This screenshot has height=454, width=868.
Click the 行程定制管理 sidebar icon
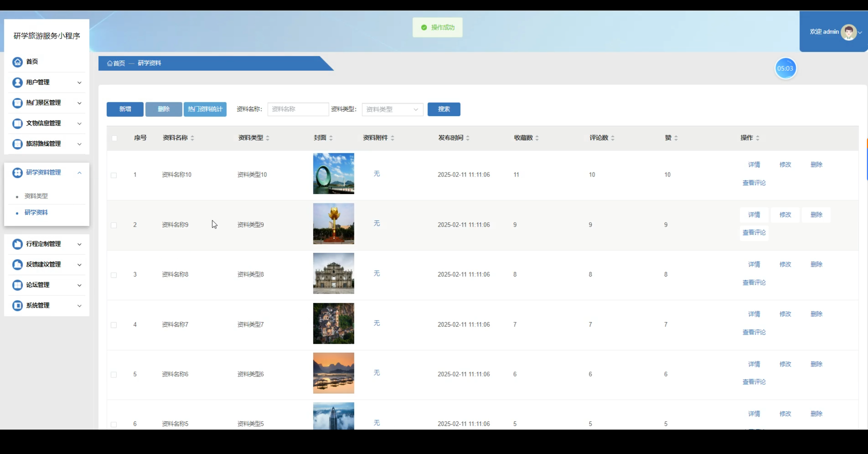coord(17,244)
